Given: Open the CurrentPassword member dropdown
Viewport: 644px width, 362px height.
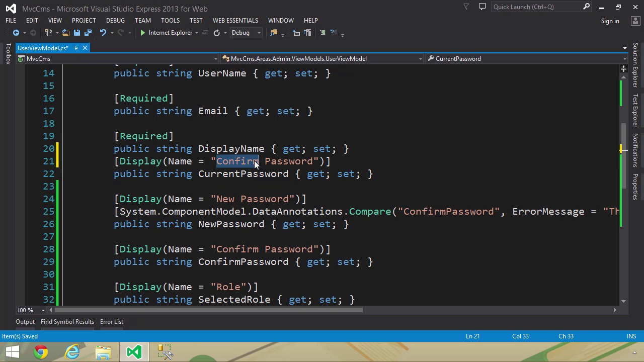Looking at the screenshot, I should (624, 59).
